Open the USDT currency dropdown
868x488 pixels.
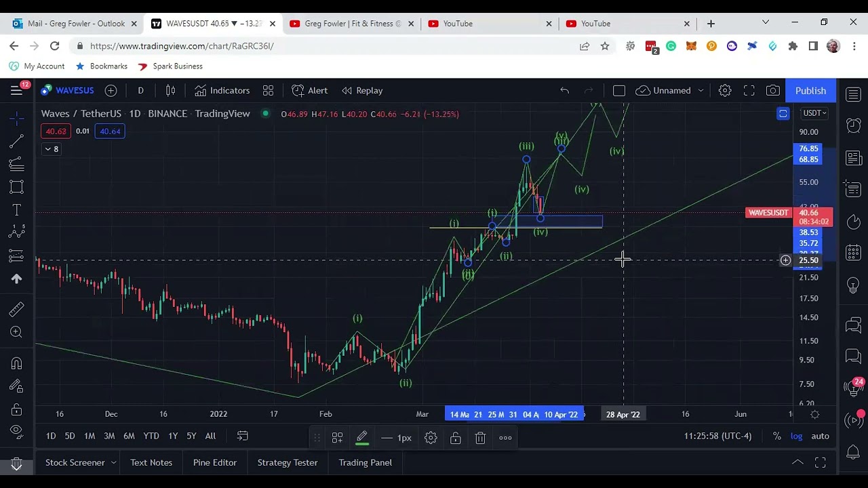click(814, 113)
